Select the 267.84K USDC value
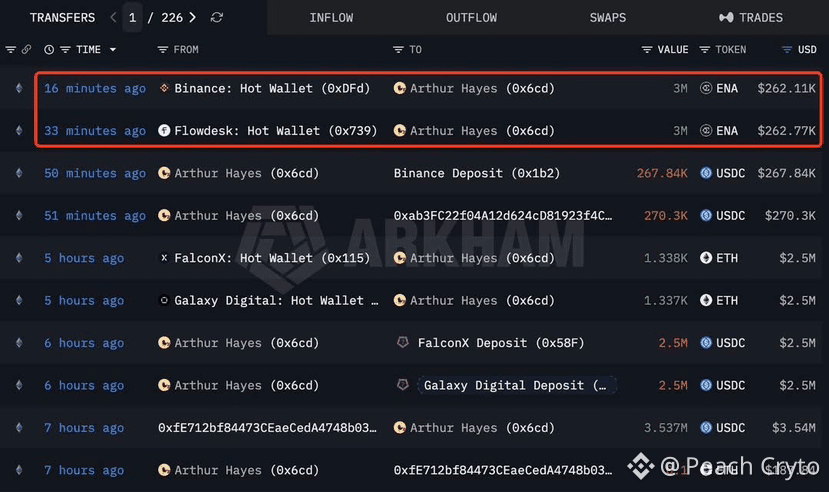 [662, 173]
